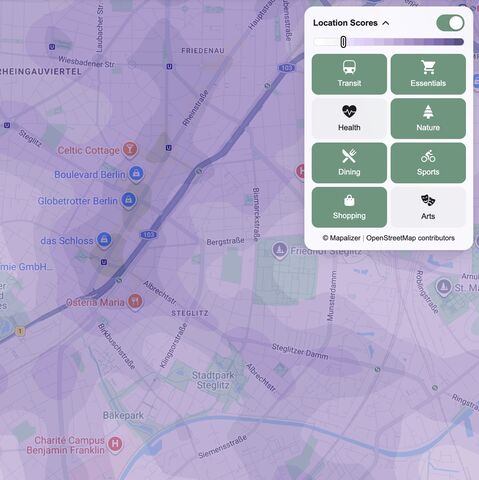Click the das Schloss shopping marker
This screenshot has width=479, height=480.
point(104,240)
